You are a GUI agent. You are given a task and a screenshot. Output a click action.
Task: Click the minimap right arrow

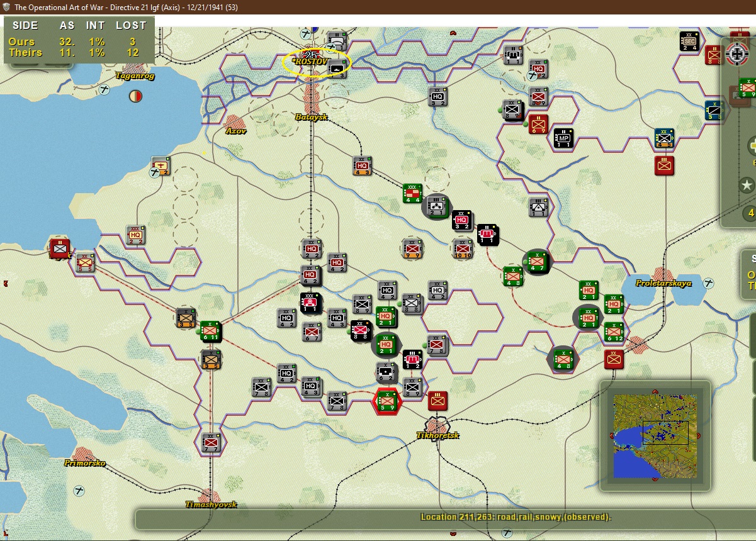(x=700, y=435)
